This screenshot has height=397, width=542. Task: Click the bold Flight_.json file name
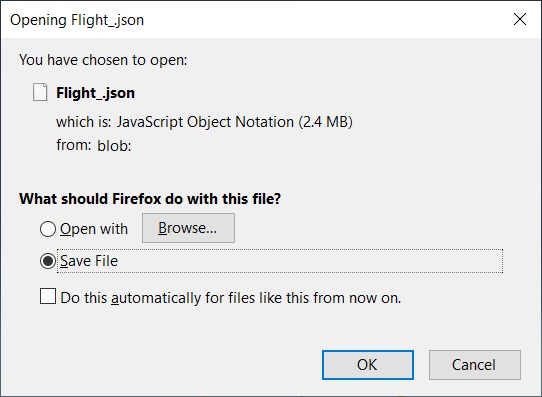click(95, 93)
